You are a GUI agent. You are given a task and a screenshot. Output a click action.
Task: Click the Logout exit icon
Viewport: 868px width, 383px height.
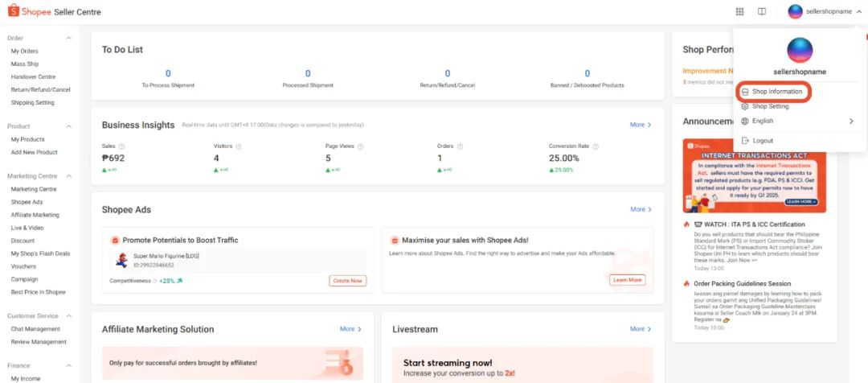(745, 141)
